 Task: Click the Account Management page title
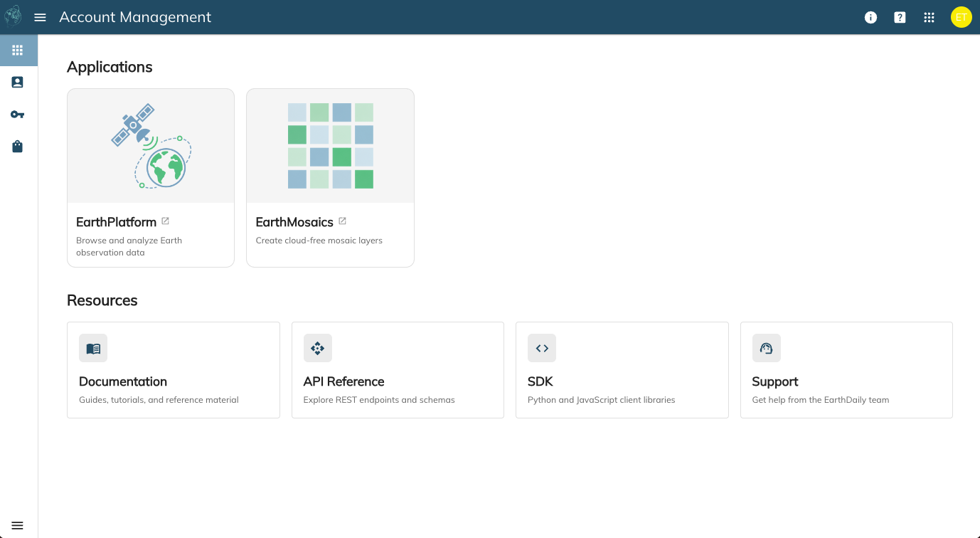135,17
